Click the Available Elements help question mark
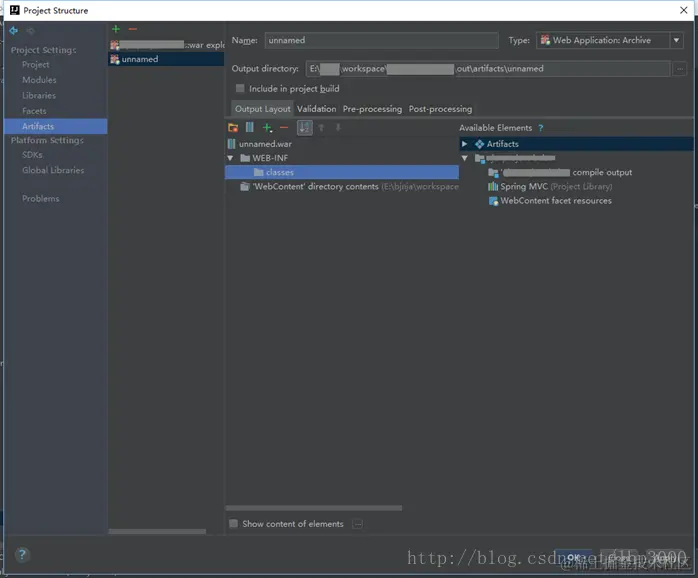This screenshot has width=698, height=578. tap(540, 128)
